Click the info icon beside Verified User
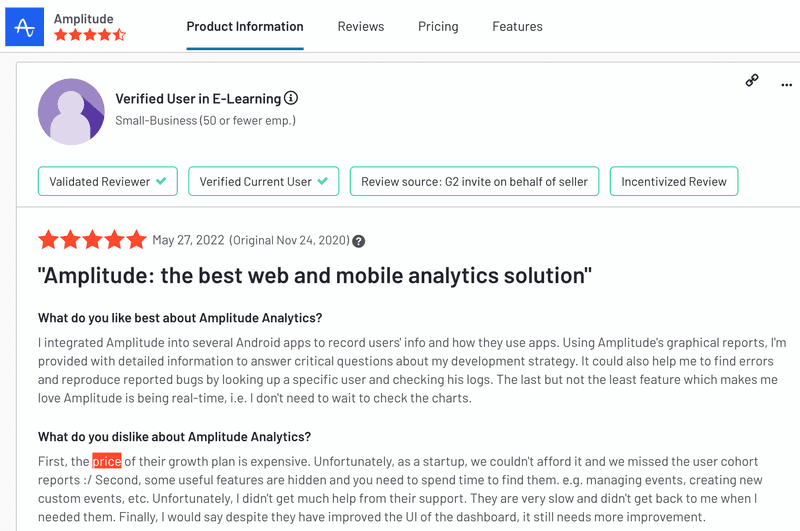This screenshot has width=800, height=531. click(291, 98)
